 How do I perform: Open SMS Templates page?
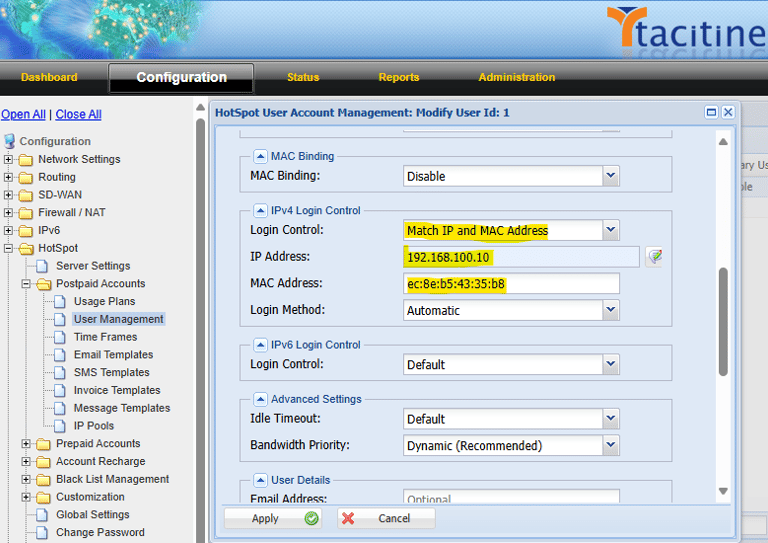(112, 372)
